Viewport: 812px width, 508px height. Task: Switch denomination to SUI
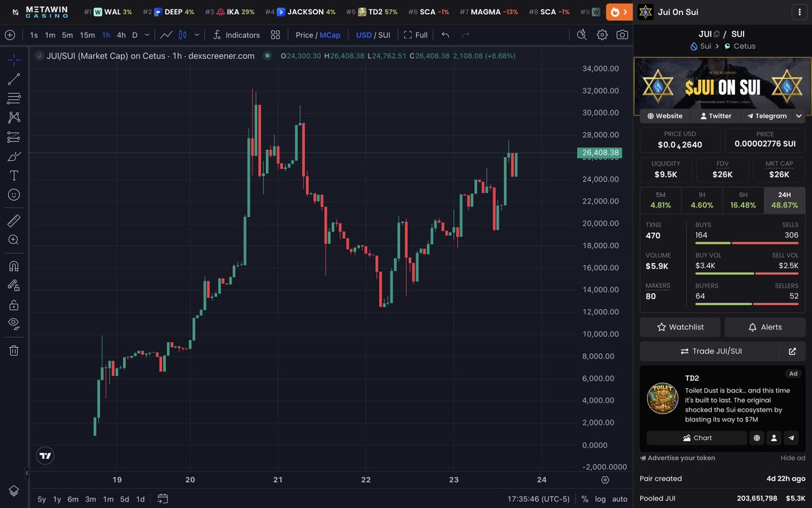coord(384,35)
